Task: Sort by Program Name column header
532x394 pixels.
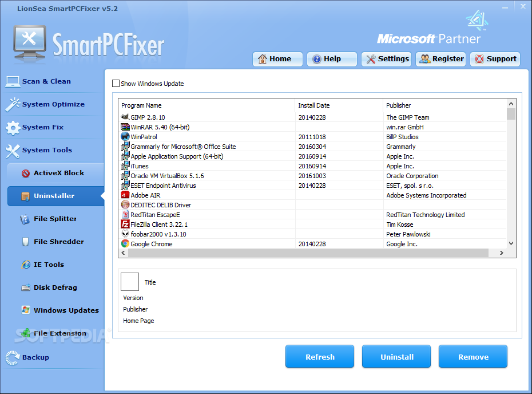Action: (x=207, y=105)
